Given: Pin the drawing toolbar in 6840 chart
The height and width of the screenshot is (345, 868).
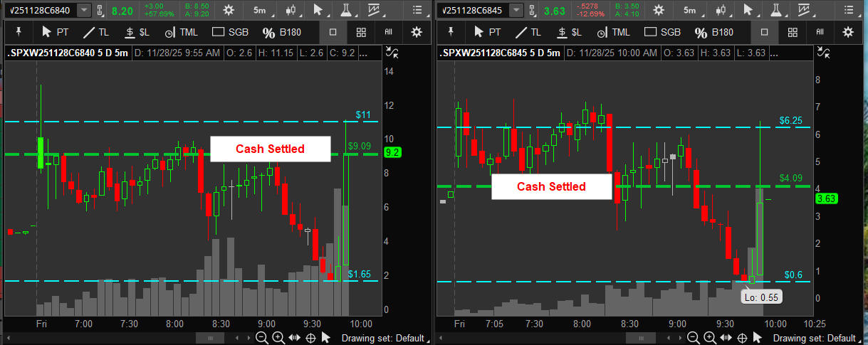Looking at the screenshot, I should pyautogui.click(x=18, y=32).
